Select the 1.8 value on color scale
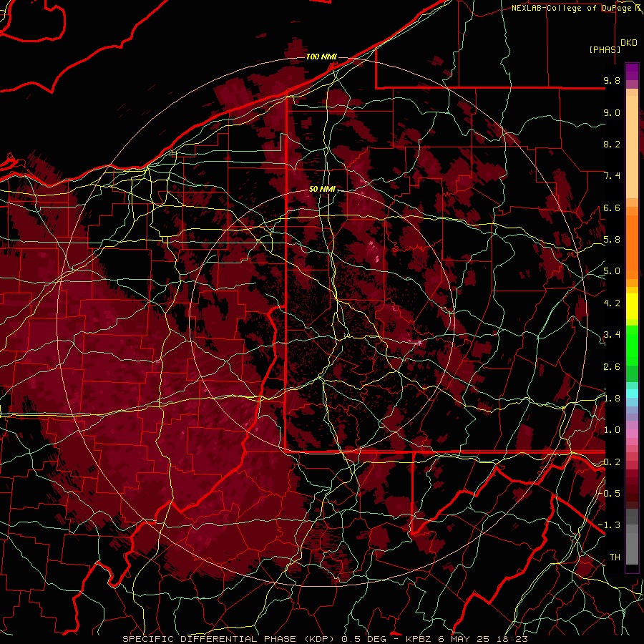644x644 pixels. (x=612, y=399)
